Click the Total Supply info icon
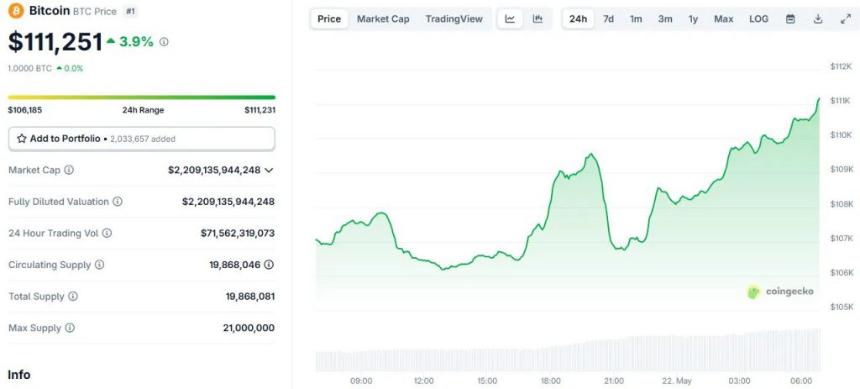The width and height of the screenshot is (860, 389). coord(73,296)
